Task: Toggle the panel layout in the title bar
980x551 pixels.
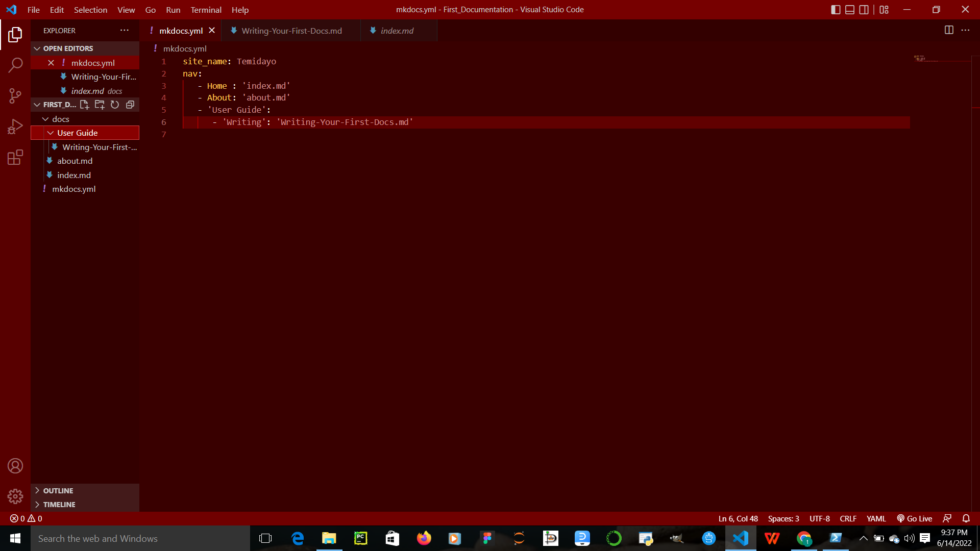Action: pyautogui.click(x=849, y=9)
